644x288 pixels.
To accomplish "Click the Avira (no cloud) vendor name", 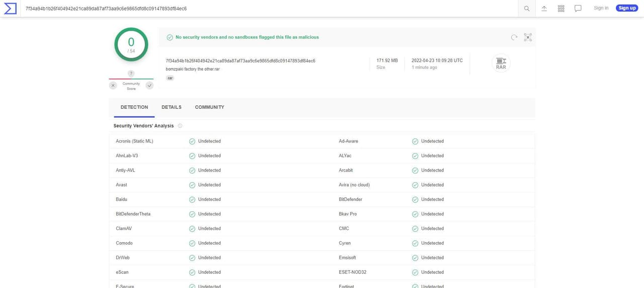I will click(x=354, y=185).
